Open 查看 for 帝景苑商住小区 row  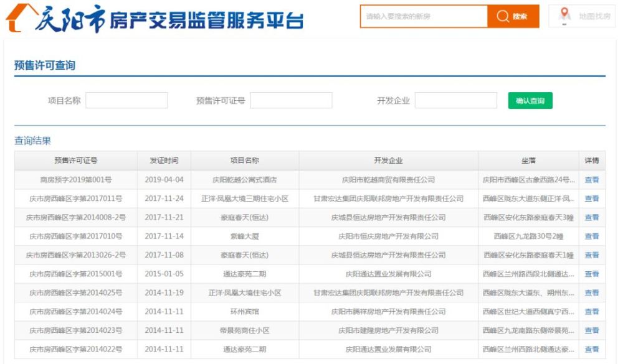(x=592, y=330)
